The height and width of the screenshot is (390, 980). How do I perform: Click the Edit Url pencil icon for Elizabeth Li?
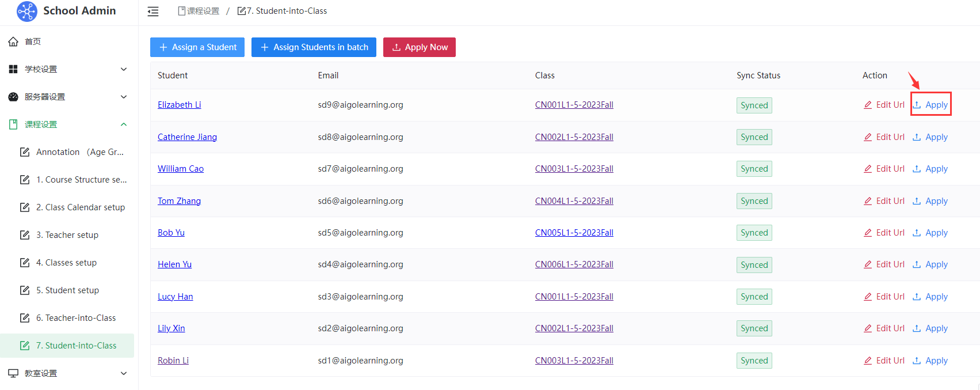[x=868, y=105]
